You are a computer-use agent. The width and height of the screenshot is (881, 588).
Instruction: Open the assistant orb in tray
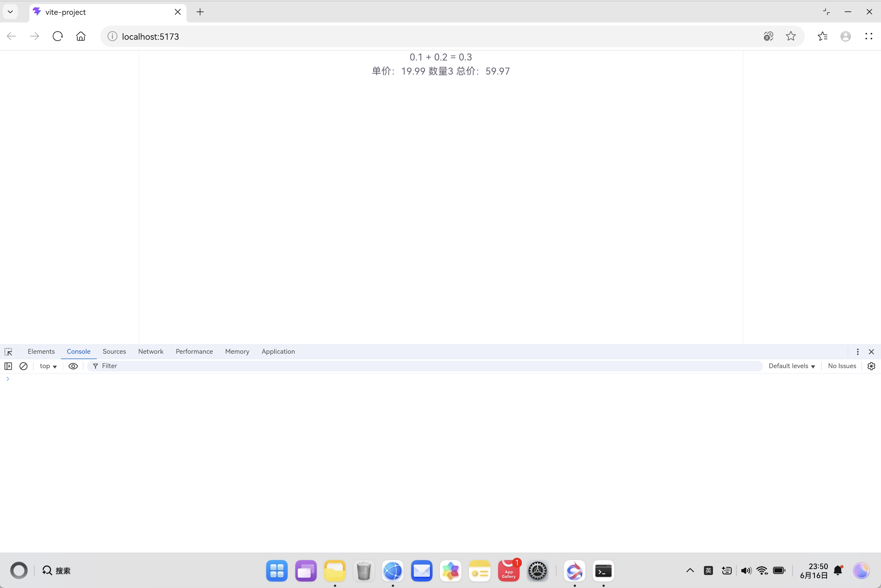coord(861,570)
